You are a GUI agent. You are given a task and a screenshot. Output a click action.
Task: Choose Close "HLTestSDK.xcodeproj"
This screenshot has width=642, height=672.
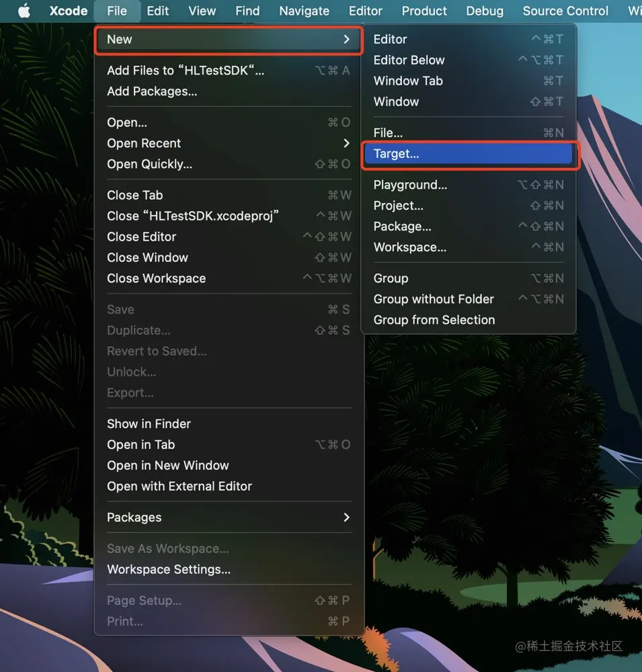point(229,216)
